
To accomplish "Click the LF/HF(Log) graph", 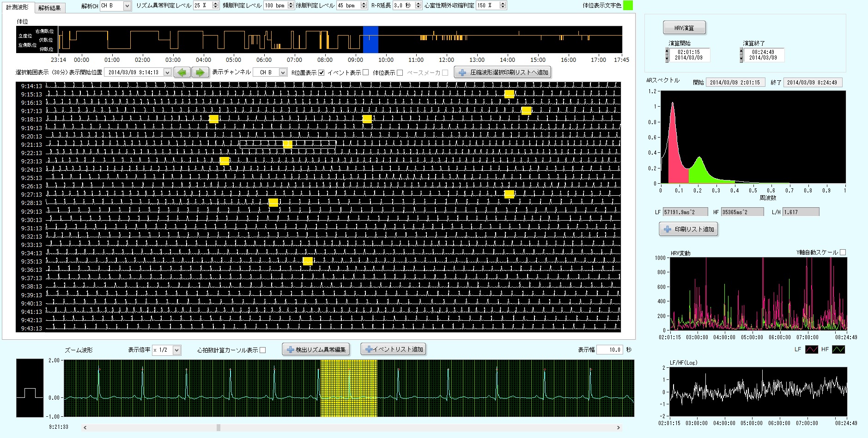I will [759, 391].
